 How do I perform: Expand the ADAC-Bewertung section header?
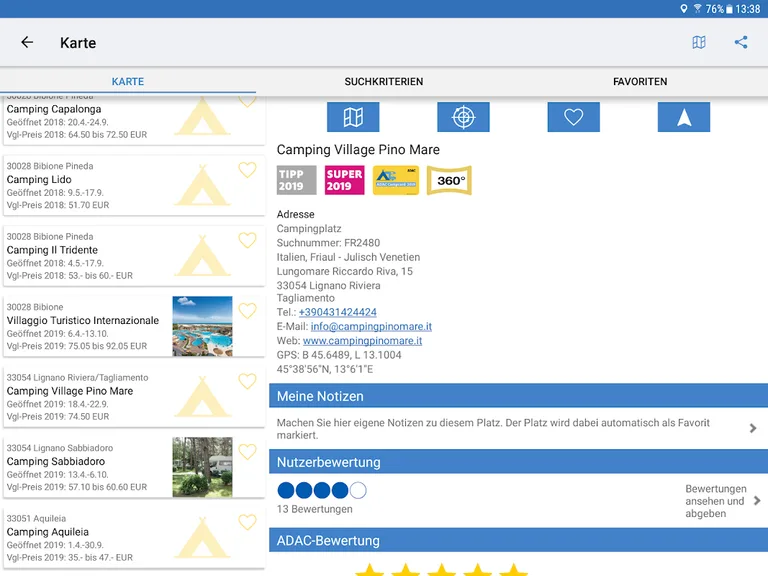[x=518, y=541]
